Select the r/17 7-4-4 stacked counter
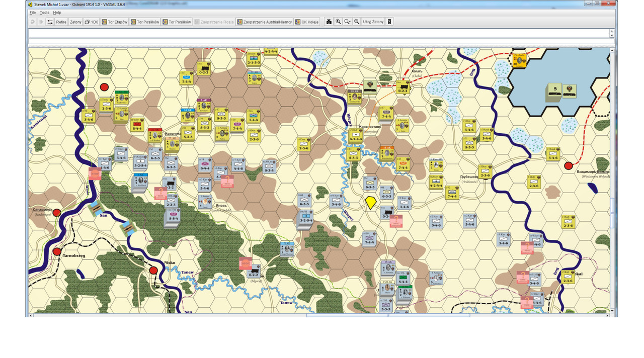The height and width of the screenshot is (358, 644). click(386, 113)
